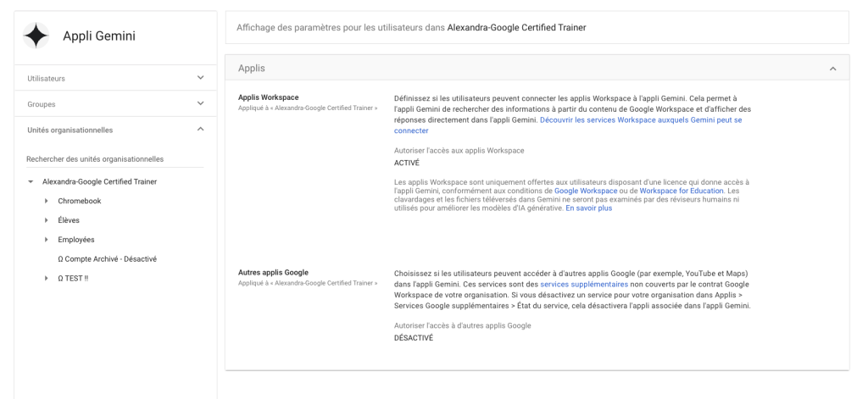Collapse the Unités organisationnelles section
Image resolution: width=868 pixels, height=399 pixels.
coord(200,130)
